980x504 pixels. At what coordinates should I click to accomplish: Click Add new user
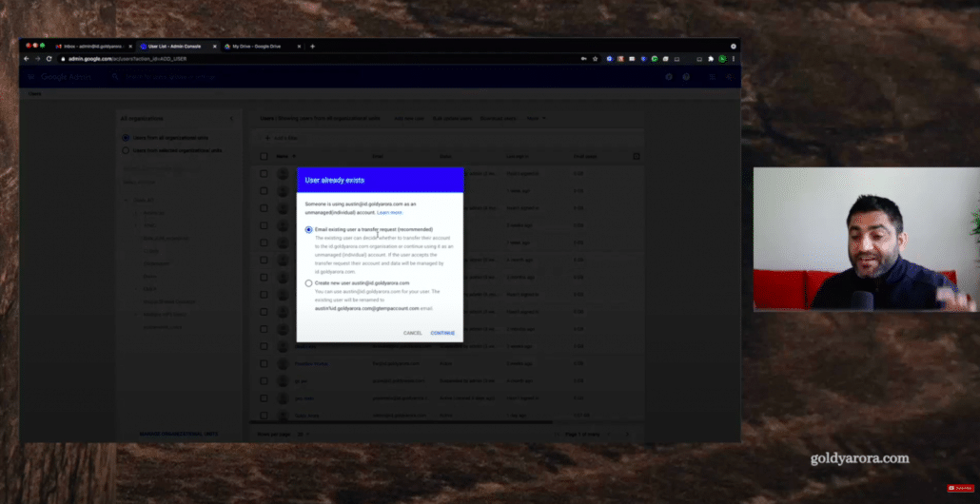tap(409, 118)
